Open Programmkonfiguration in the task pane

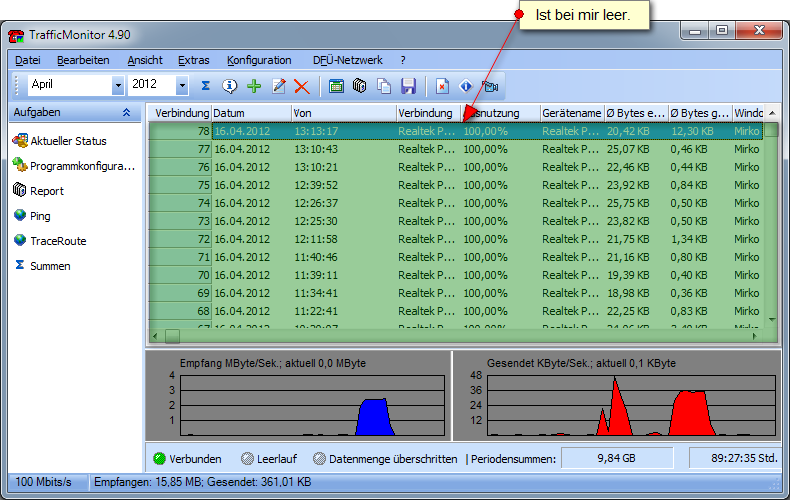click(74, 166)
